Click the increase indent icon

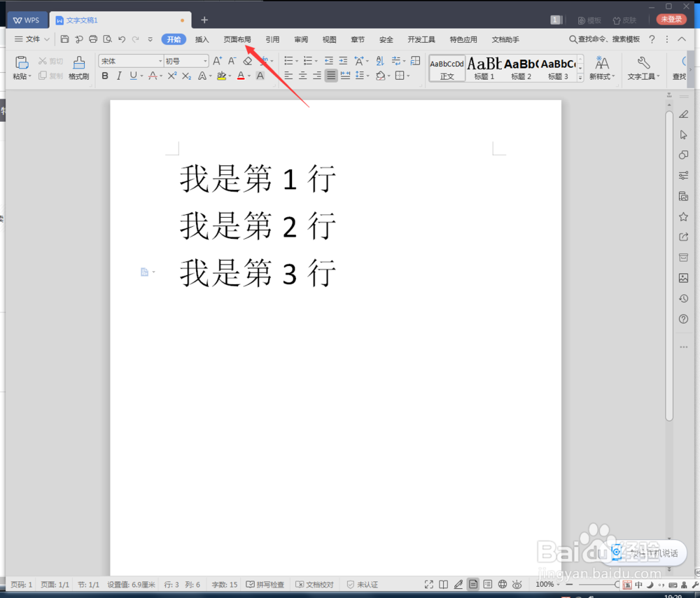[343, 61]
